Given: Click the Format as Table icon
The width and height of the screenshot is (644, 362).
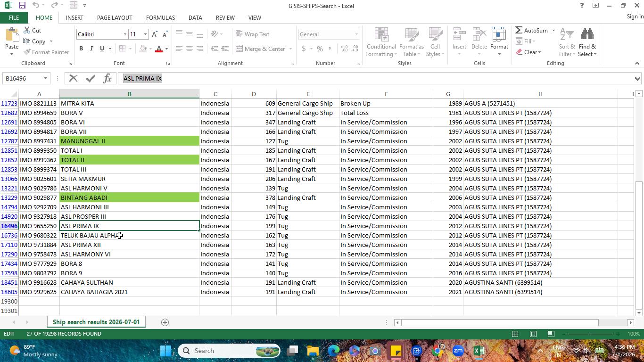Looking at the screenshot, I should 412,36.
